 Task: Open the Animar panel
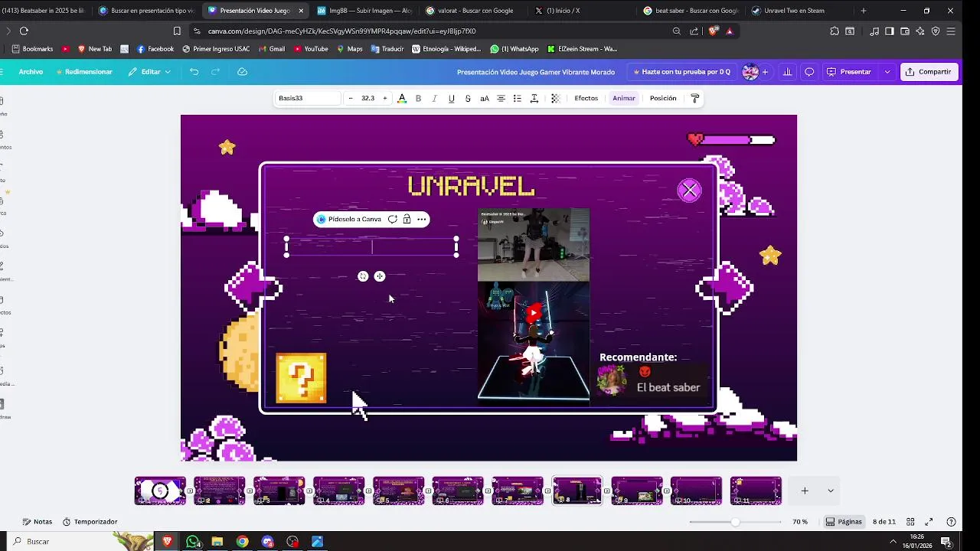[624, 98]
